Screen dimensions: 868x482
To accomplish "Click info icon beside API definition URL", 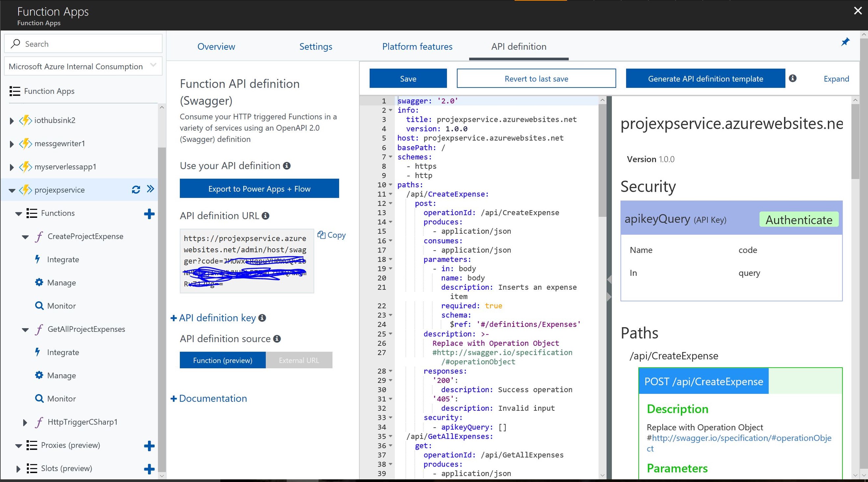I will (266, 216).
